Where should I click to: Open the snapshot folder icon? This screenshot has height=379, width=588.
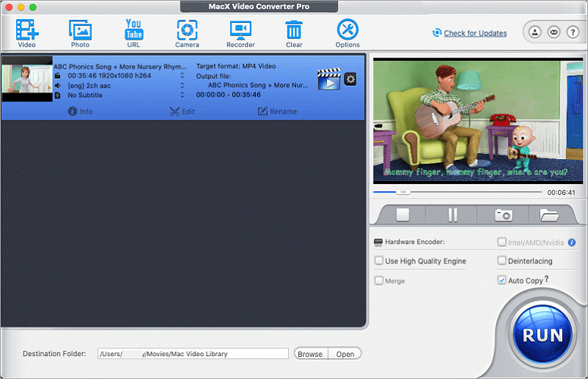tap(549, 215)
